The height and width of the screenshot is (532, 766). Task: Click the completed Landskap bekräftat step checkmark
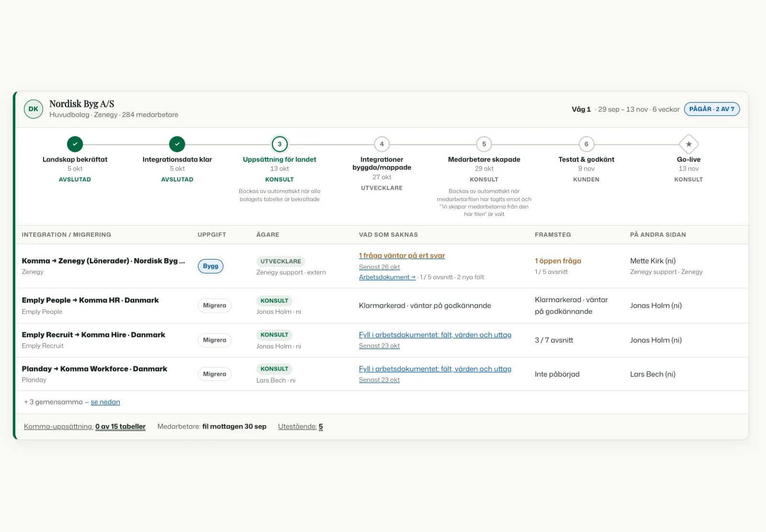click(75, 144)
